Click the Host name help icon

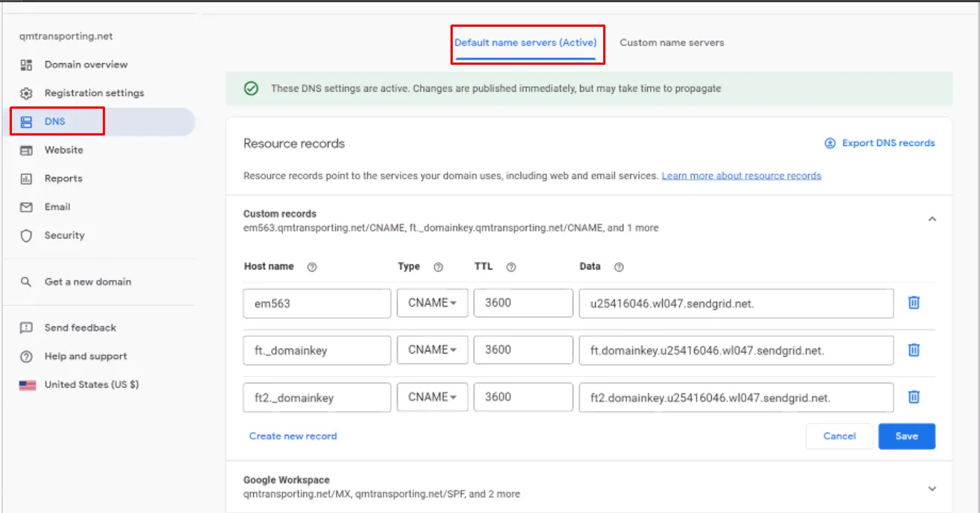[312, 267]
